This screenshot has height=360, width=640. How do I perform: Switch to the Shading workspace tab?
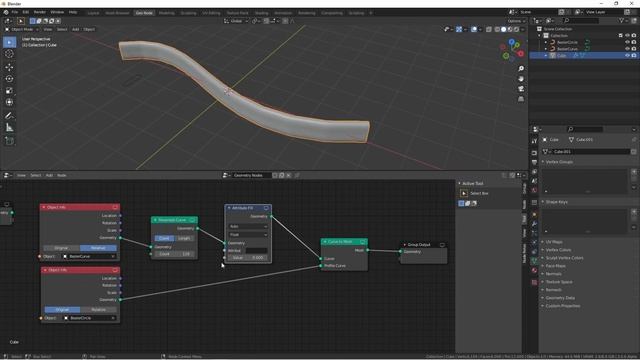tap(261, 13)
